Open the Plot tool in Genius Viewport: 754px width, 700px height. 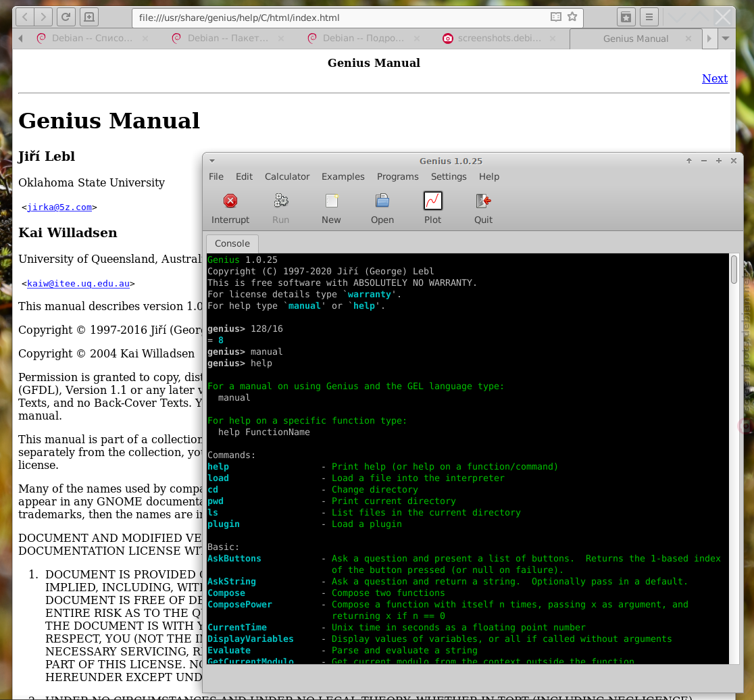tap(433, 201)
